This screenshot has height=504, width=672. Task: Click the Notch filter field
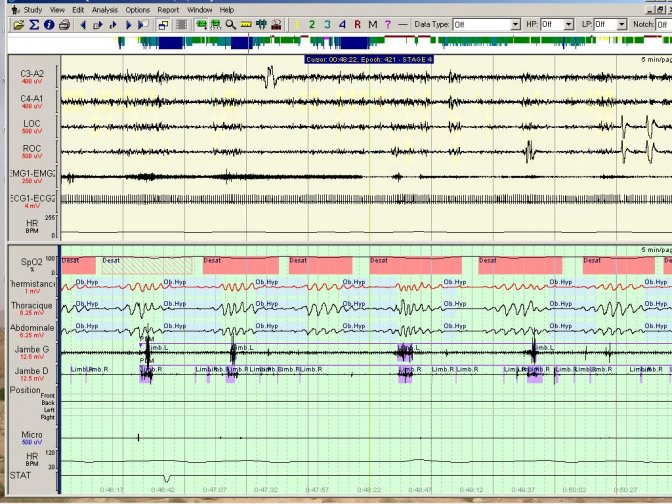[664, 25]
